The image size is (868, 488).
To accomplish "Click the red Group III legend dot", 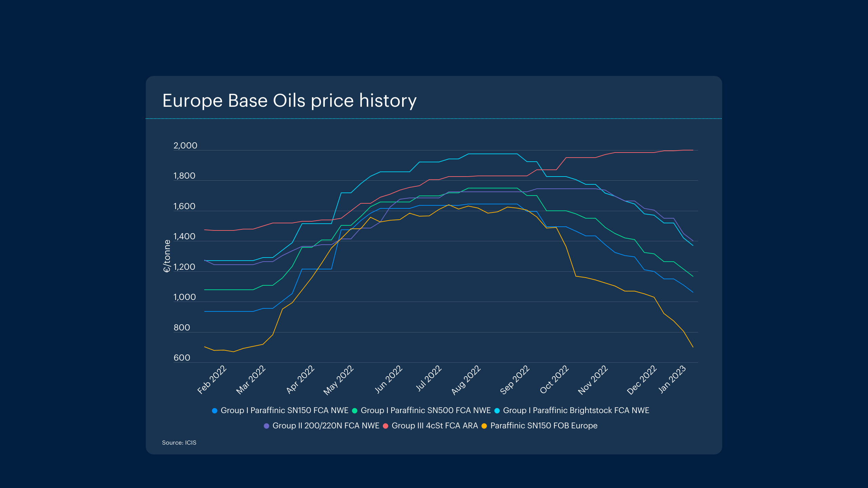I will (x=386, y=426).
